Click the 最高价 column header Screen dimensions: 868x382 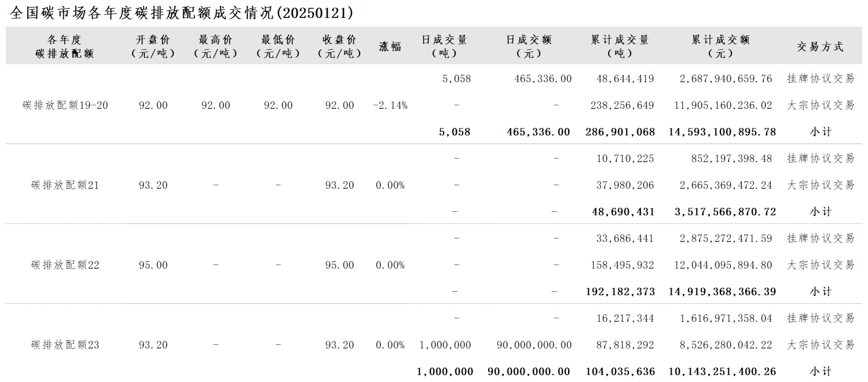pos(215,46)
